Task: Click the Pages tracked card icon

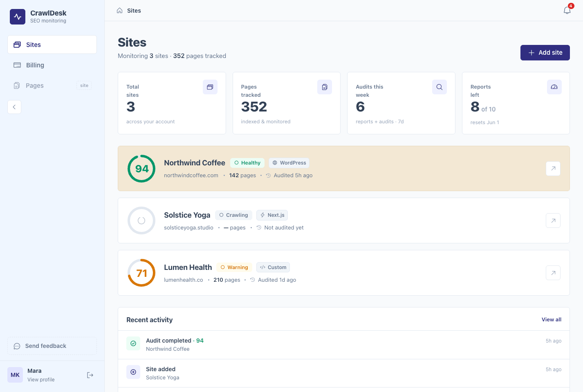Action: (325, 87)
